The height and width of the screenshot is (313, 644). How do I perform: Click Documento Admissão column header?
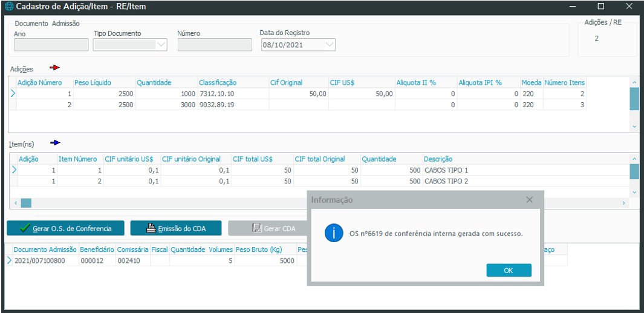tap(45, 249)
